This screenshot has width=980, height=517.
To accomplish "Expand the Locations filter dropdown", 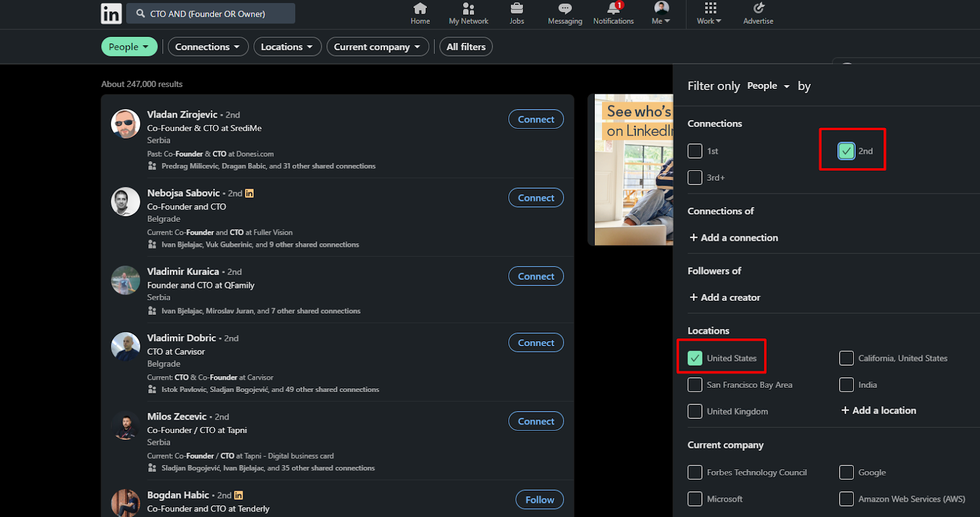I will [287, 47].
